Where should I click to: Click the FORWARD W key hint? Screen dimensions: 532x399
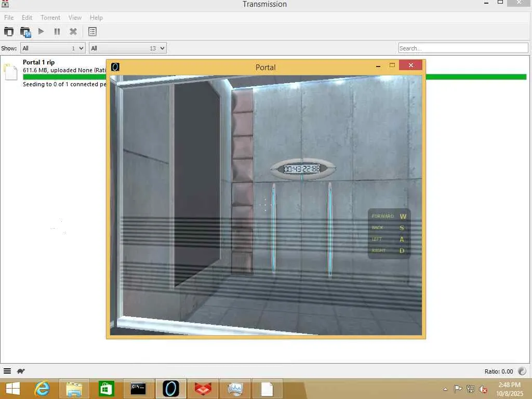click(389, 216)
